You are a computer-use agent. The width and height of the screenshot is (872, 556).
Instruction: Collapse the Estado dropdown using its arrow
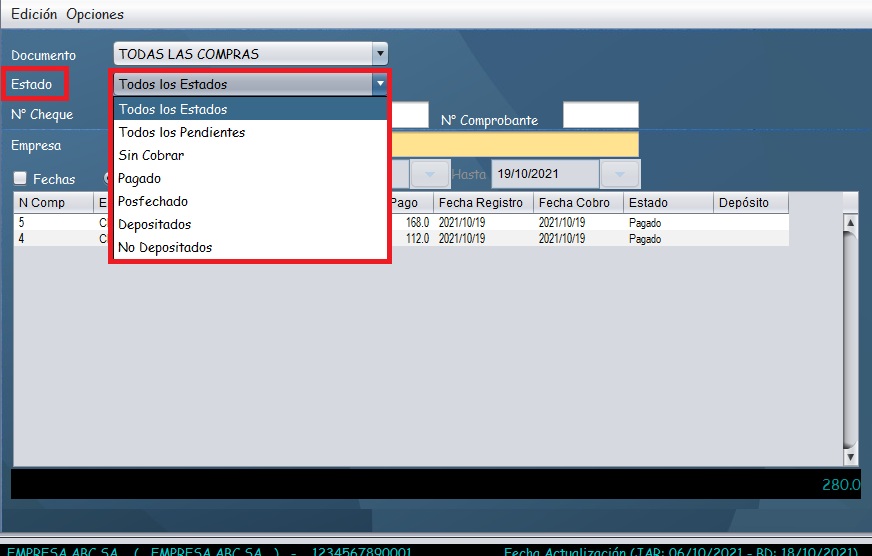(x=379, y=84)
